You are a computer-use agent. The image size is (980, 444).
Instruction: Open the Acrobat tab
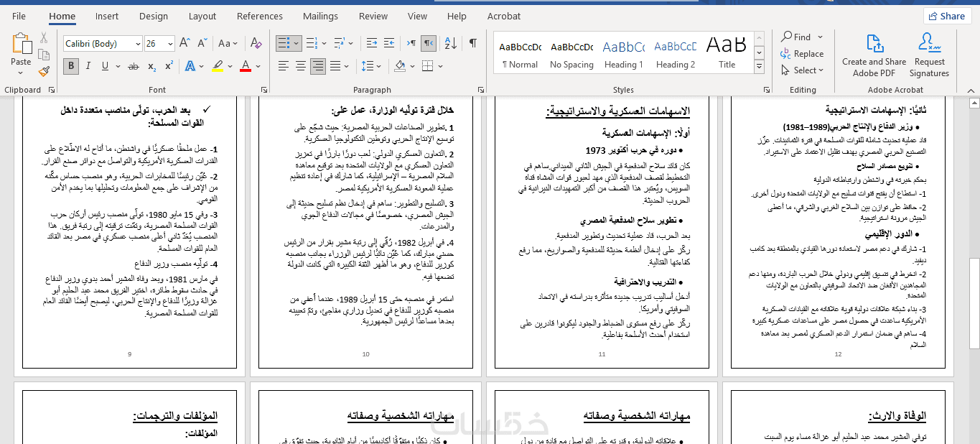[x=504, y=16]
